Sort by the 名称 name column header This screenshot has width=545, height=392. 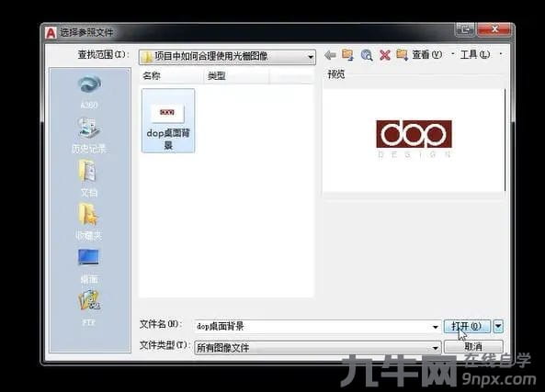click(171, 75)
